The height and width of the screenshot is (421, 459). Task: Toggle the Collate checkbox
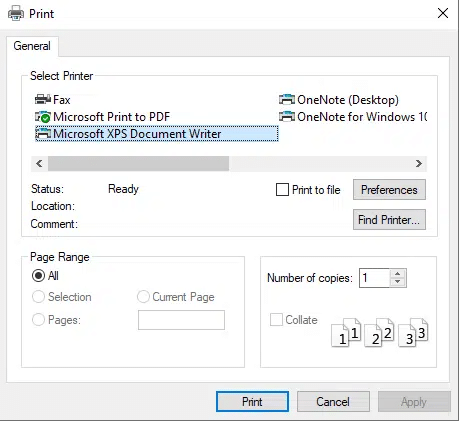click(x=276, y=319)
